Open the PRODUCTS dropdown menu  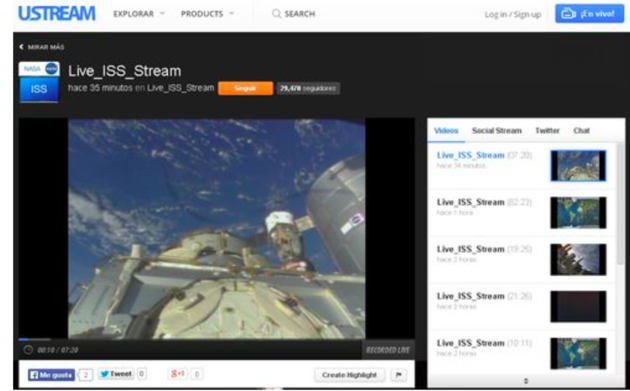click(207, 14)
